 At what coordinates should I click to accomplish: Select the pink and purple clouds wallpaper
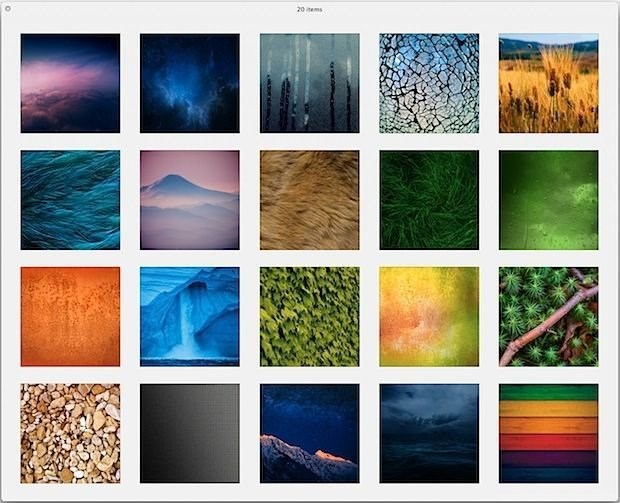click(x=70, y=83)
